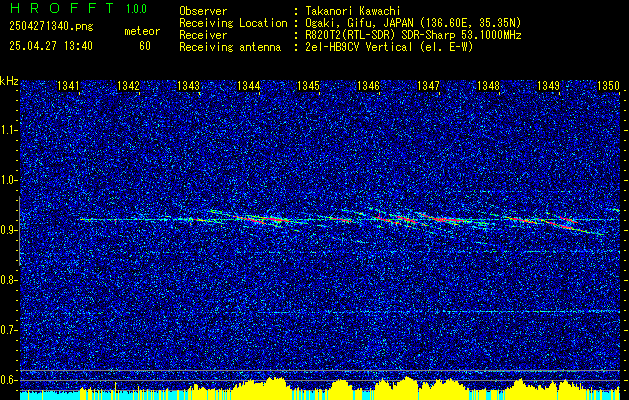Click the 1348 time marker
This screenshot has height=400, width=629.
click(x=489, y=86)
